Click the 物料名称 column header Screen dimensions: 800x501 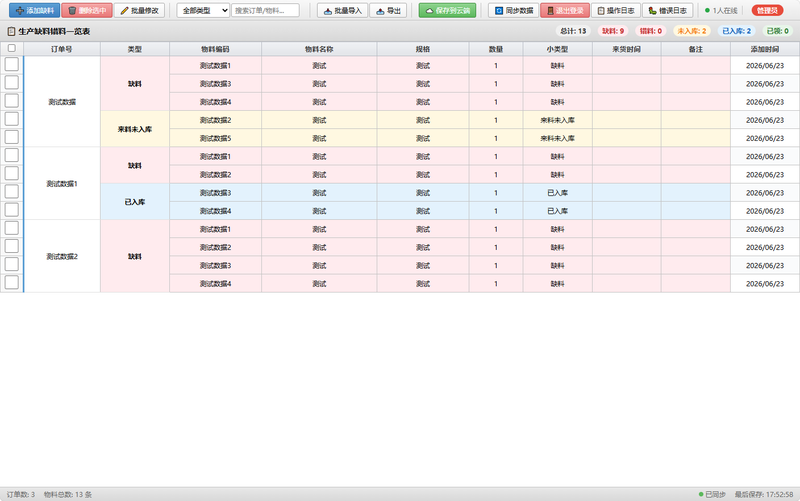point(319,49)
